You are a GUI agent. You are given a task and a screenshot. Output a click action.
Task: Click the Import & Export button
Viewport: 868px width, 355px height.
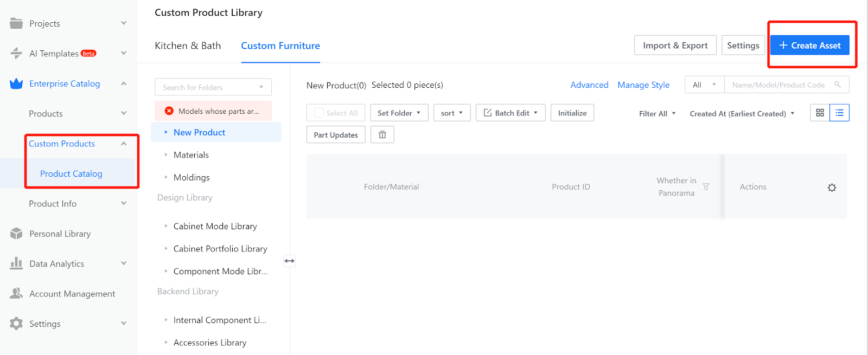675,46
